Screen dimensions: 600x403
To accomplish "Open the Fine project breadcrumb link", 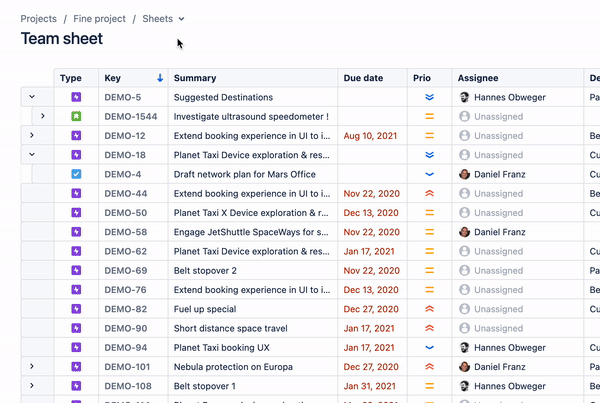I will tap(99, 19).
